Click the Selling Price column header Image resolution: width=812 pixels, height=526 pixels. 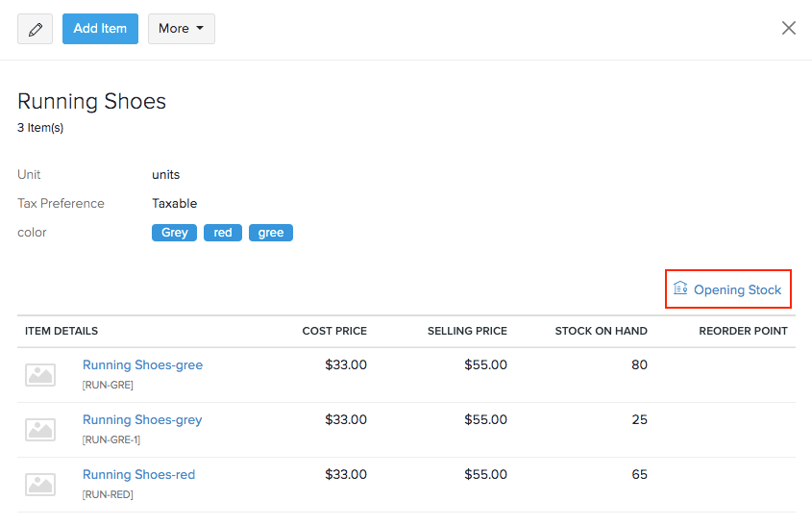click(467, 331)
